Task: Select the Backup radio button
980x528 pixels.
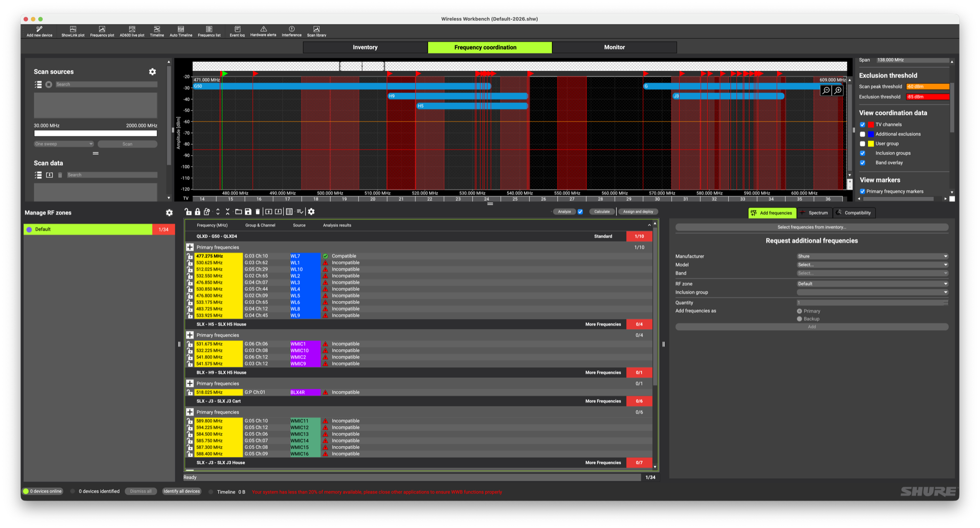Action: click(799, 319)
